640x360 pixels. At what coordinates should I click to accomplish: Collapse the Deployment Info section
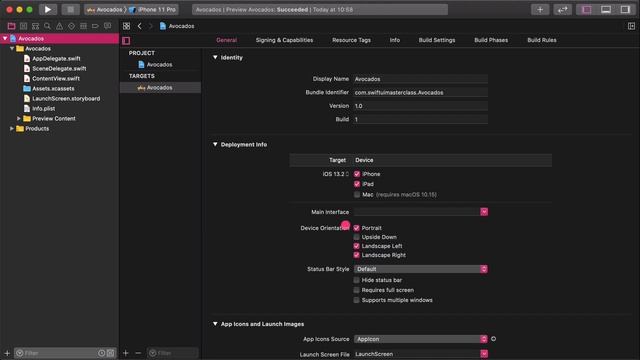click(x=215, y=144)
